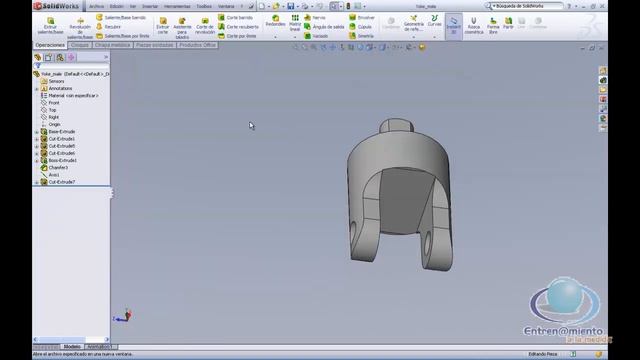Viewport: 640px width, 360px height.
Task: Choose the Cúpula dome tool
Action: [360, 27]
